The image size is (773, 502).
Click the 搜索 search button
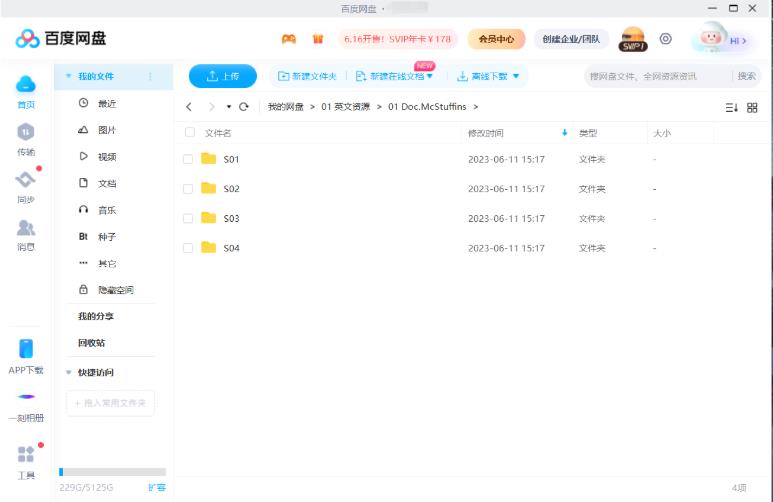click(x=747, y=76)
